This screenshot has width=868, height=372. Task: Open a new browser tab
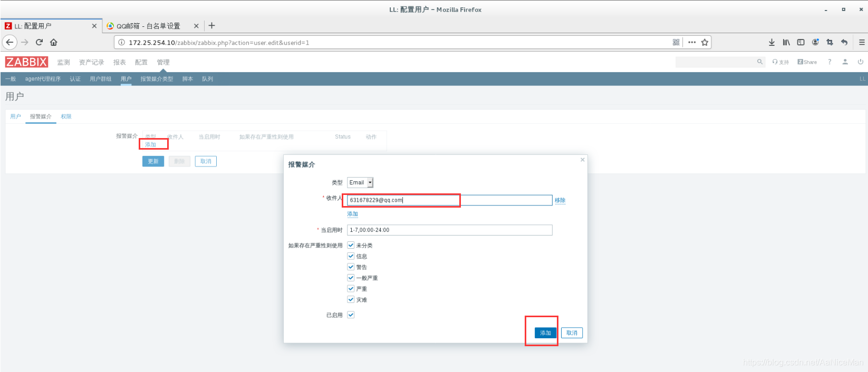click(211, 25)
